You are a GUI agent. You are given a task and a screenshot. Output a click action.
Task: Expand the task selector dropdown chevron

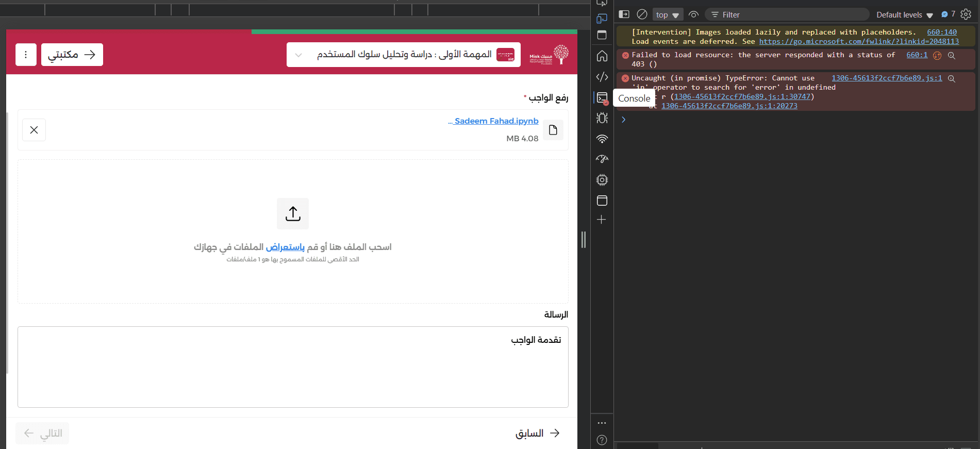tap(298, 55)
